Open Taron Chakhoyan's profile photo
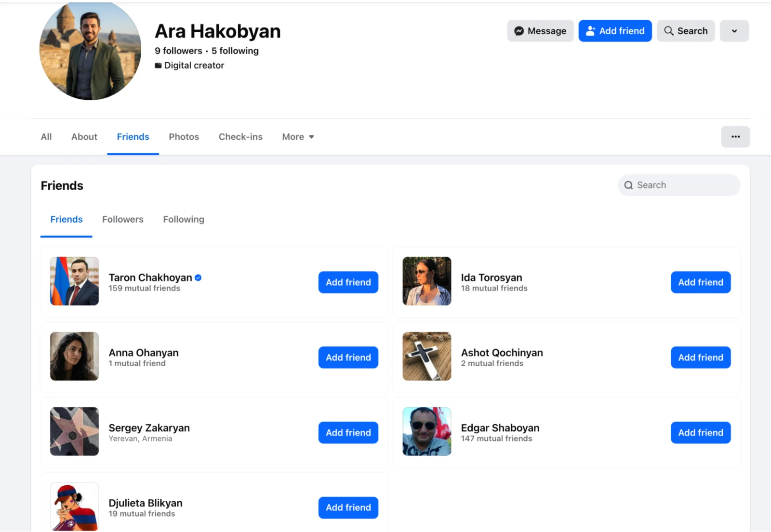771x532 pixels. tap(75, 281)
